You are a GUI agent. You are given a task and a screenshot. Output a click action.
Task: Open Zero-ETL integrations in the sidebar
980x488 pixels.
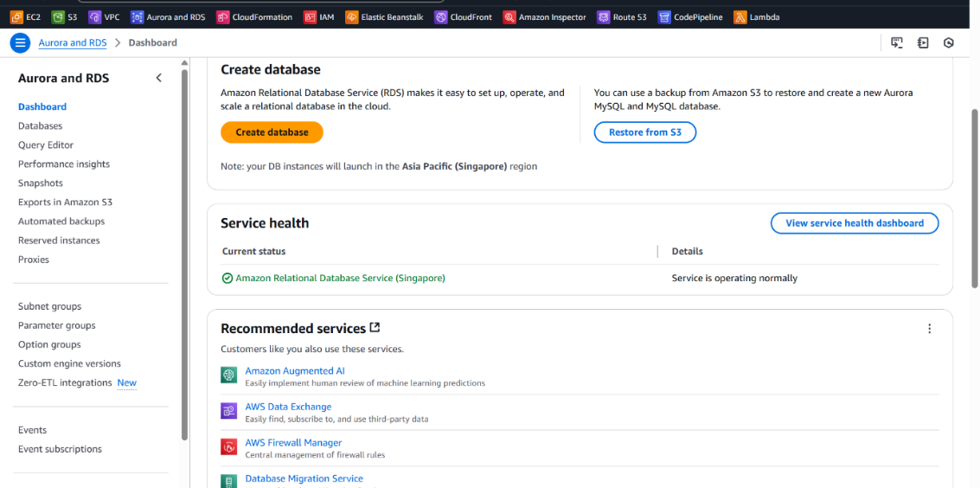tap(65, 382)
